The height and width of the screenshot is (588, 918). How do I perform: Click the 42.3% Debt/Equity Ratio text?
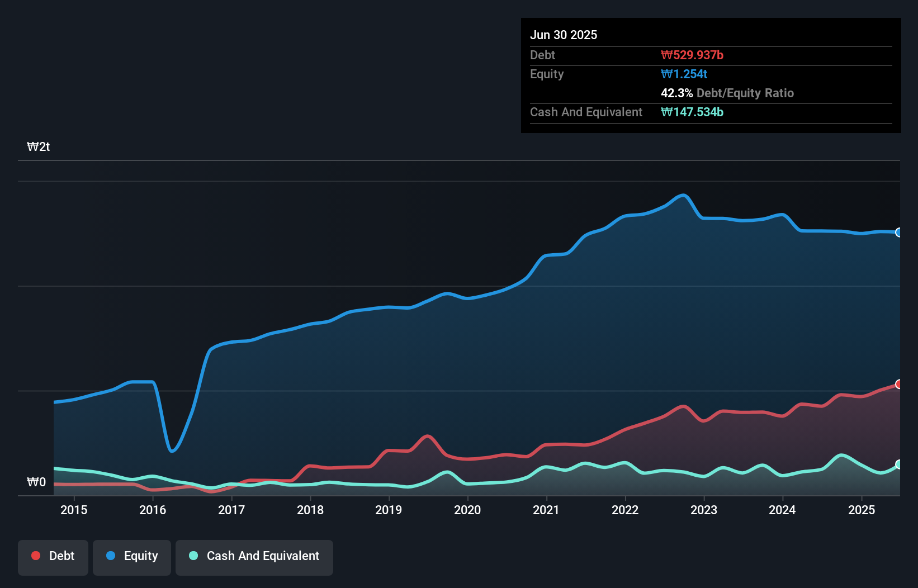pos(727,93)
